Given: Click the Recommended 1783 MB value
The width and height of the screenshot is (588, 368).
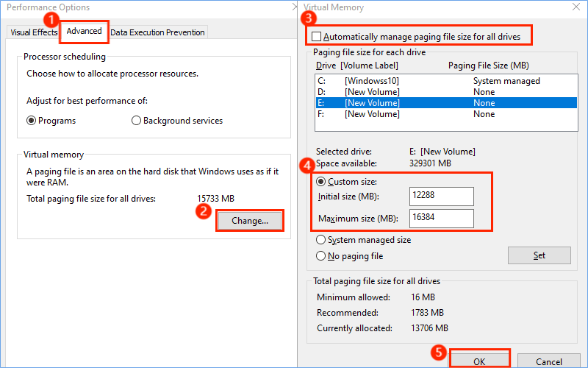Looking at the screenshot, I should pos(427,312).
